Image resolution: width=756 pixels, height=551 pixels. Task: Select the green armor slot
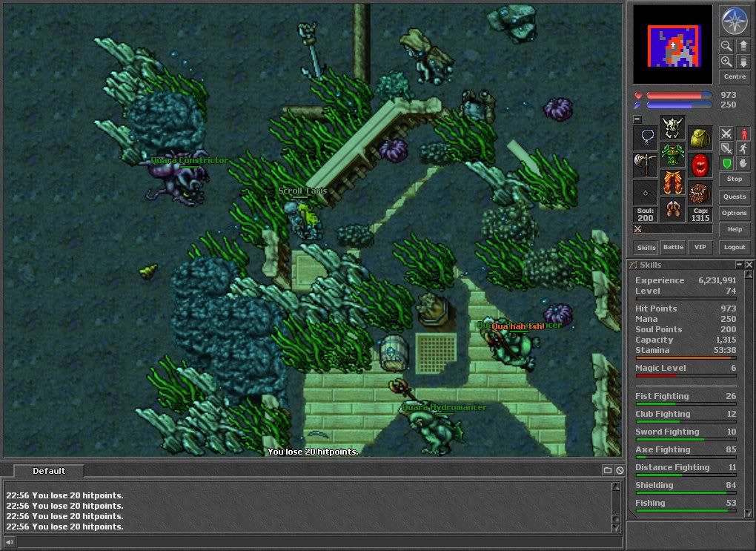pos(672,154)
